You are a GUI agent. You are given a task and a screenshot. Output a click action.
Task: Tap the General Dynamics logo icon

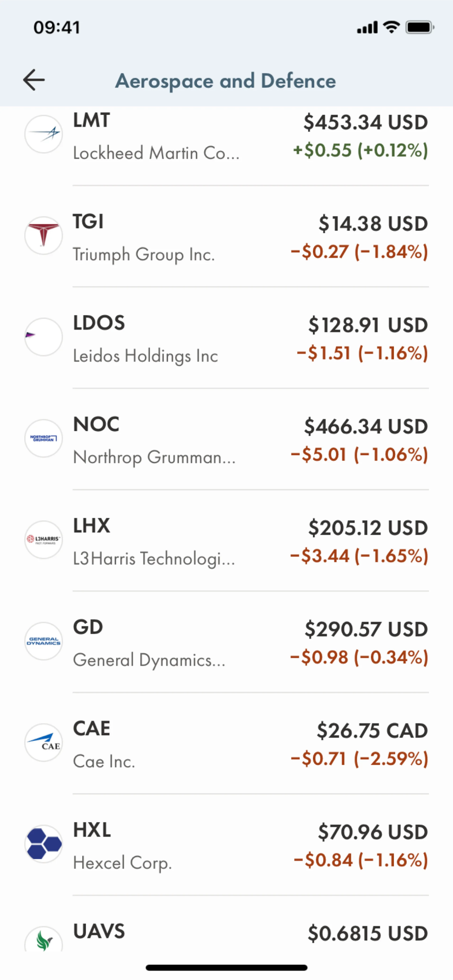(44, 641)
